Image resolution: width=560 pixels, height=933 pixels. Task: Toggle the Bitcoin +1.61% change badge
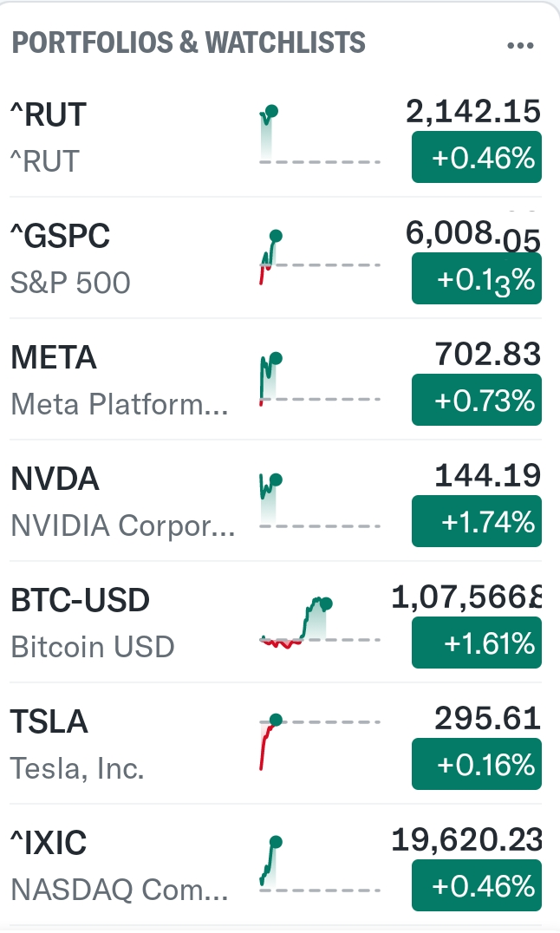pos(476,643)
